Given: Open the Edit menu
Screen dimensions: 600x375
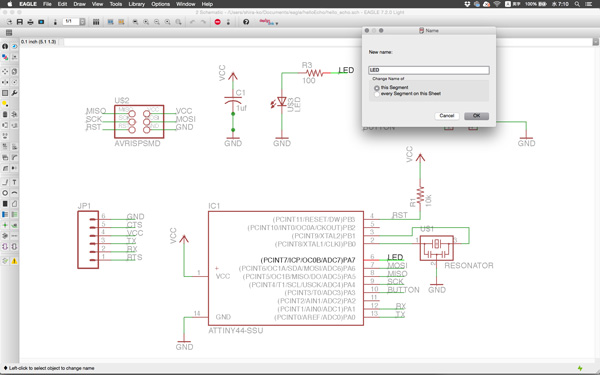Looking at the screenshot, I should point(62,4).
